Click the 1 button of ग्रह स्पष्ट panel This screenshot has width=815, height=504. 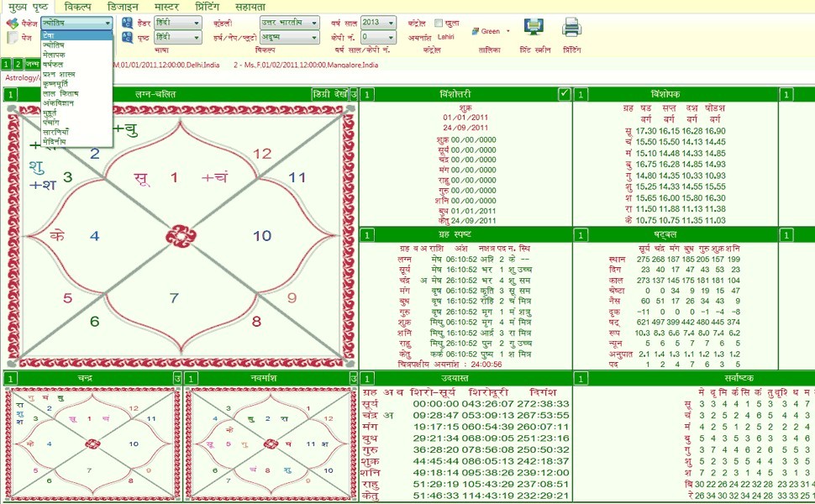(367, 235)
